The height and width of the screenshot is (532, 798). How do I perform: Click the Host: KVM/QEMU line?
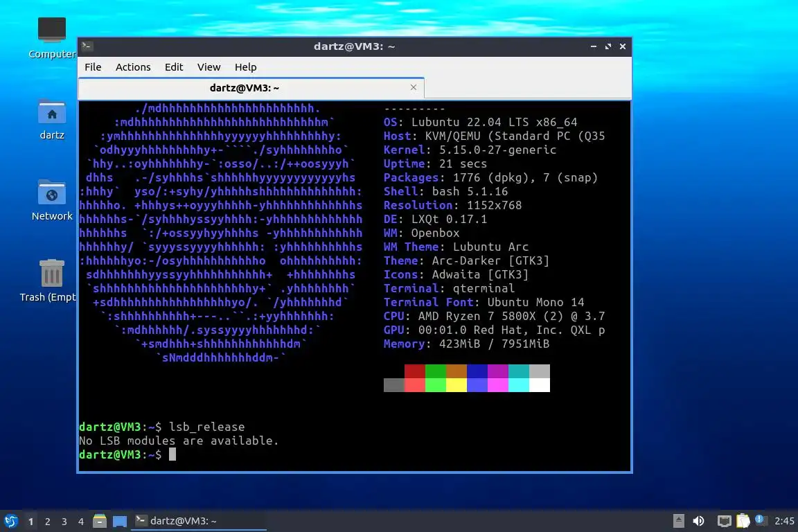[494, 136]
